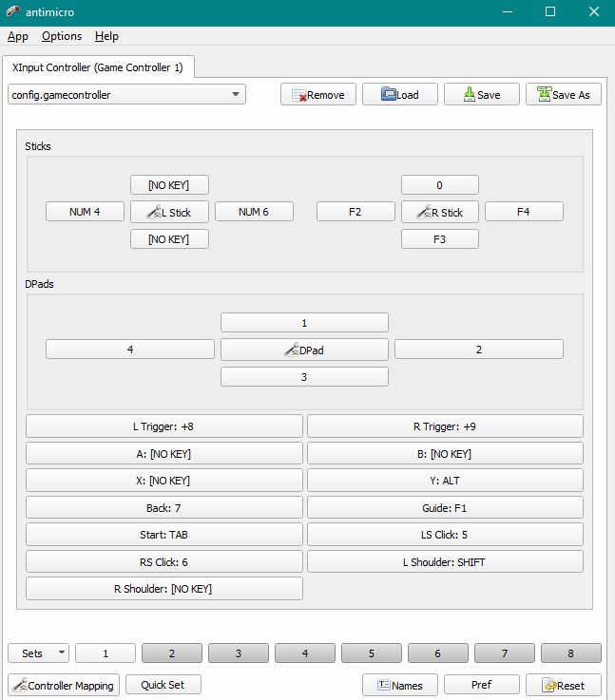The image size is (615, 700).
Task: Click the F4 stick button
Action: tap(525, 212)
